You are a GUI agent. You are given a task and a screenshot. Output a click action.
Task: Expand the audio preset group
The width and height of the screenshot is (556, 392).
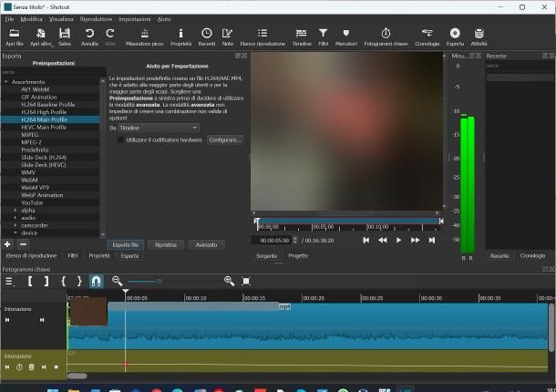(x=15, y=218)
